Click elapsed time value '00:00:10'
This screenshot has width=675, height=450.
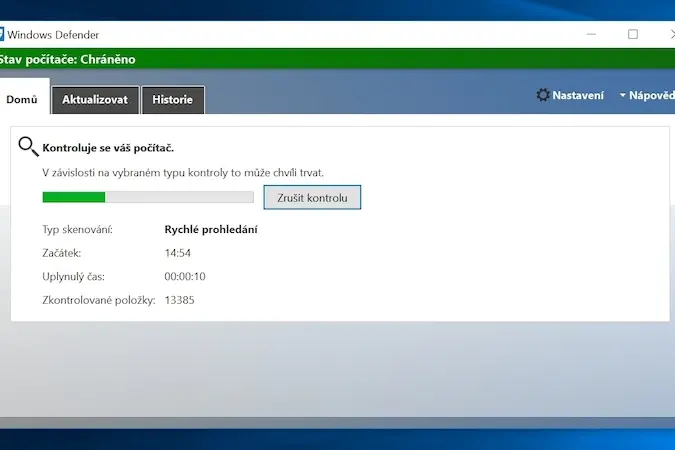[x=185, y=276]
